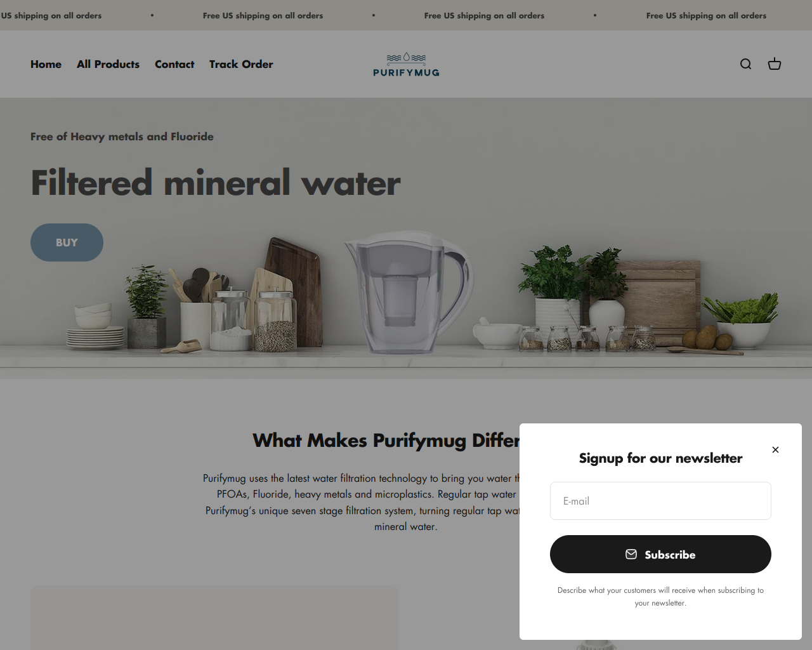
Task: Click the newsletter description text
Action: click(660, 597)
